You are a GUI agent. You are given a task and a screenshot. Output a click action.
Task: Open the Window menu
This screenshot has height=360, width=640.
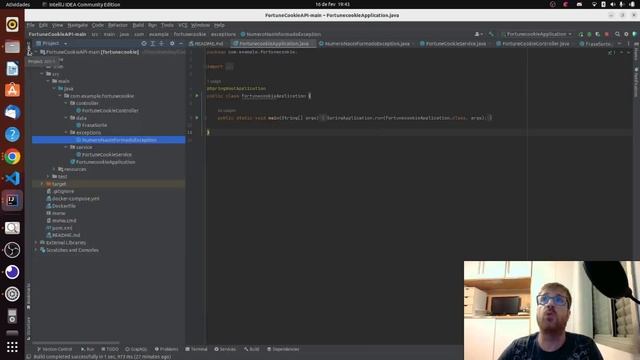click(200, 25)
